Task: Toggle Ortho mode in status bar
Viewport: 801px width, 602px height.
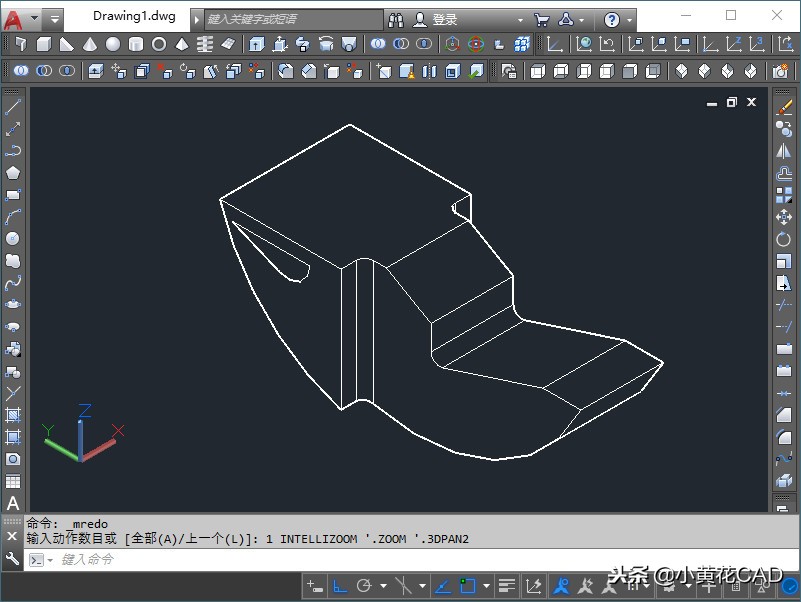Action: point(340,586)
